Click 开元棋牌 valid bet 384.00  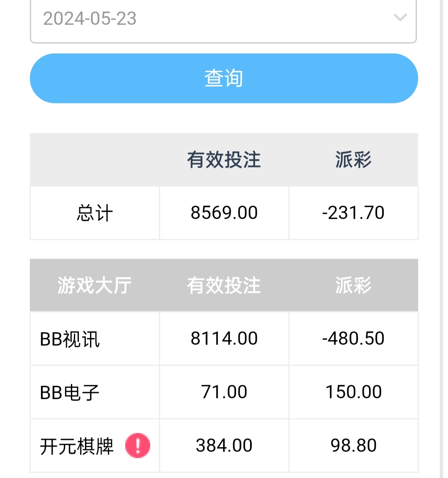(x=224, y=445)
